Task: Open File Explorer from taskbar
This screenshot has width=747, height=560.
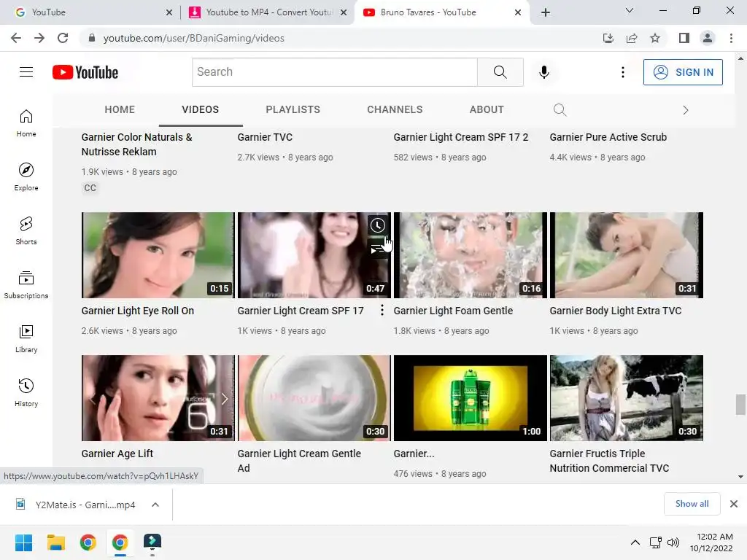Action: pos(55,542)
